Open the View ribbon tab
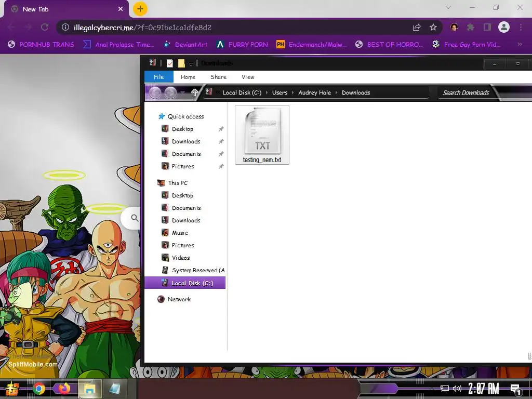532x399 pixels. point(248,77)
